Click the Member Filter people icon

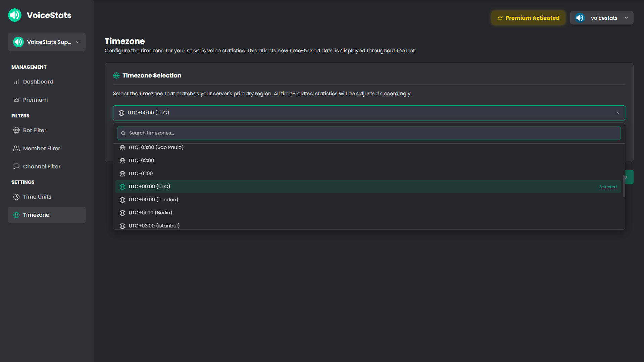click(x=16, y=149)
